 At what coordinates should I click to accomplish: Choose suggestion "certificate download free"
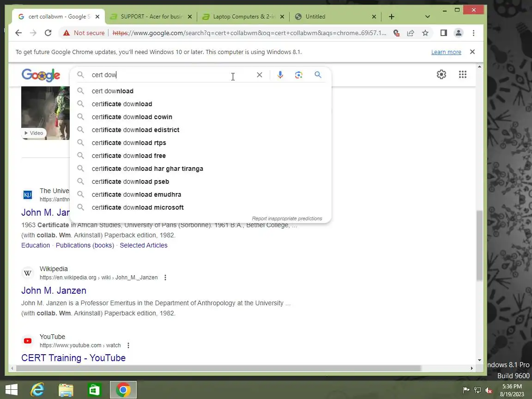(200, 155)
